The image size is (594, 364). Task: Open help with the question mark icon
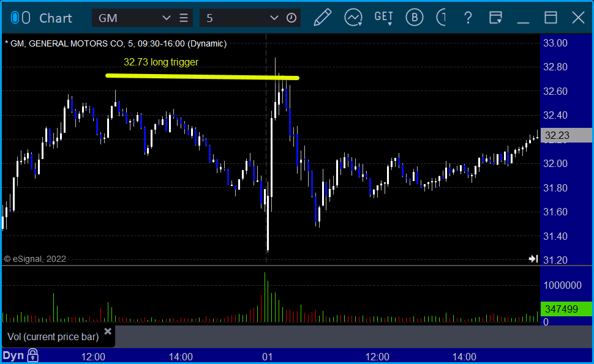pos(468,17)
